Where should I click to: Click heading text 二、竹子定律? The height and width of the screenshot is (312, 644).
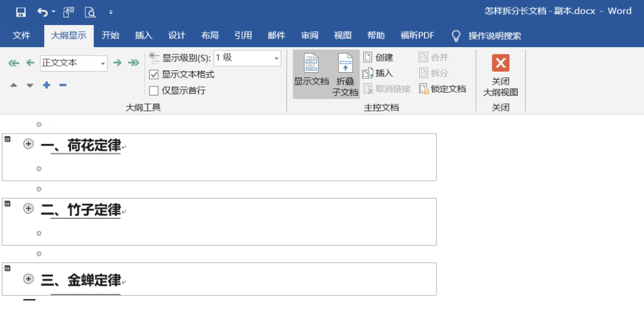[81, 210]
